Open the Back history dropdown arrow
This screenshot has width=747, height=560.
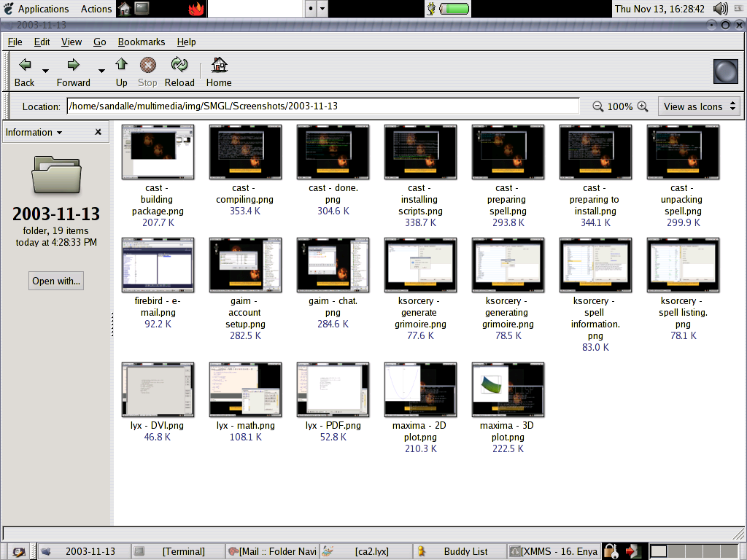click(x=45, y=71)
